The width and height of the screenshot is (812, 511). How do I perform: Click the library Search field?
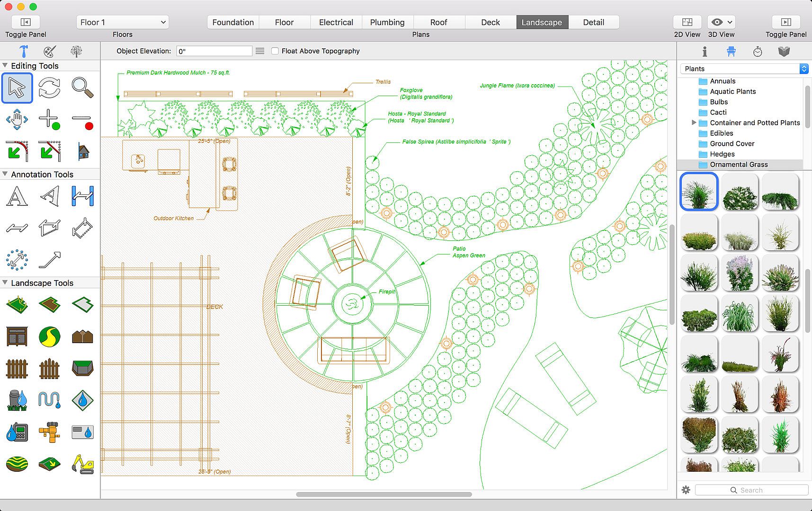tap(751, 490)
